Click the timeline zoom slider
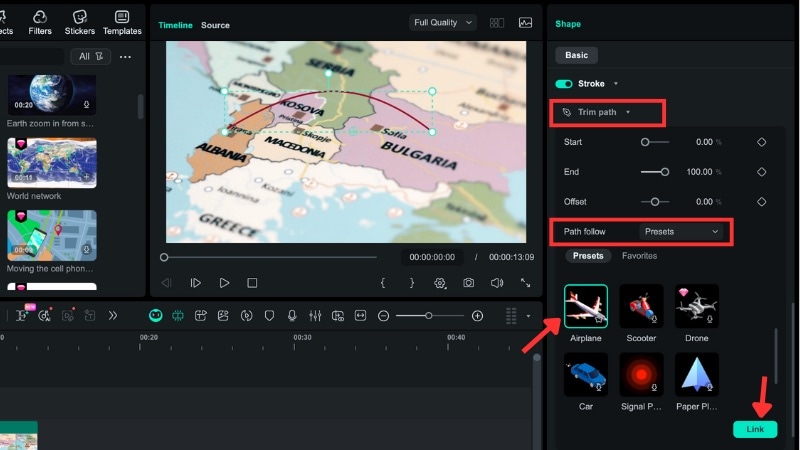Viewport: 800px width, 450px height. click(429, 316)
